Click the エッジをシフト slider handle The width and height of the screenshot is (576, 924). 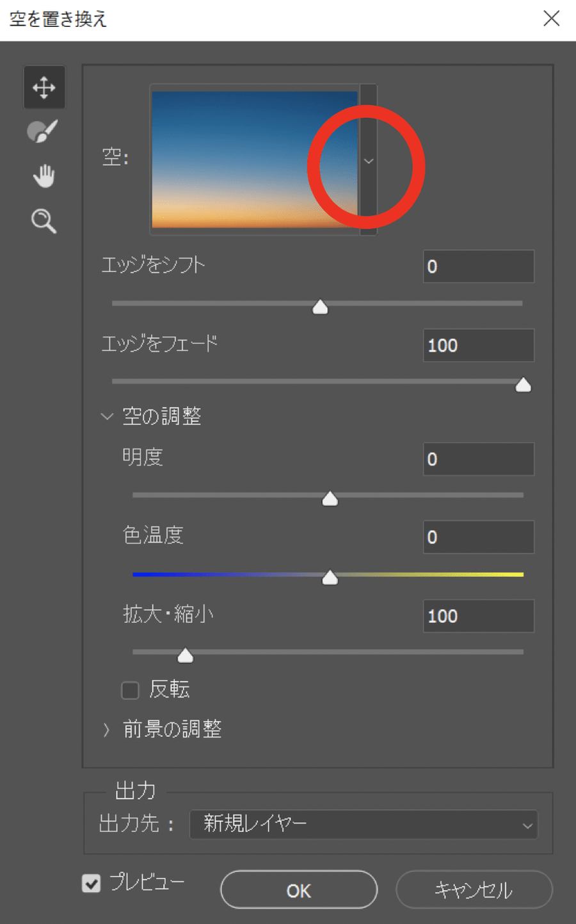click(320, 307)
